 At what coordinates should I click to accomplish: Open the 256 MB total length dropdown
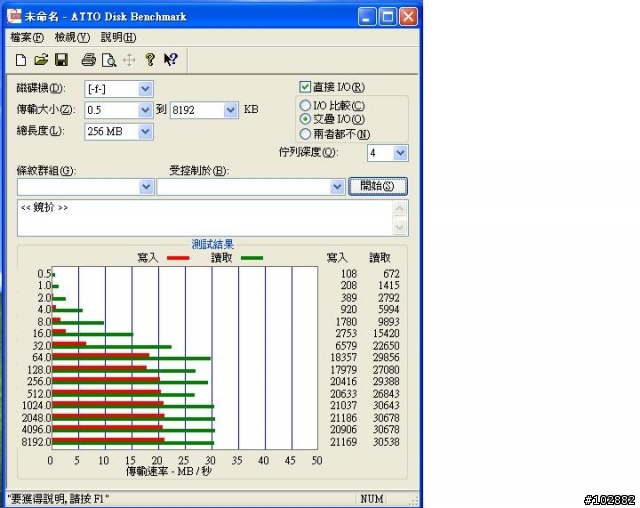145,132
